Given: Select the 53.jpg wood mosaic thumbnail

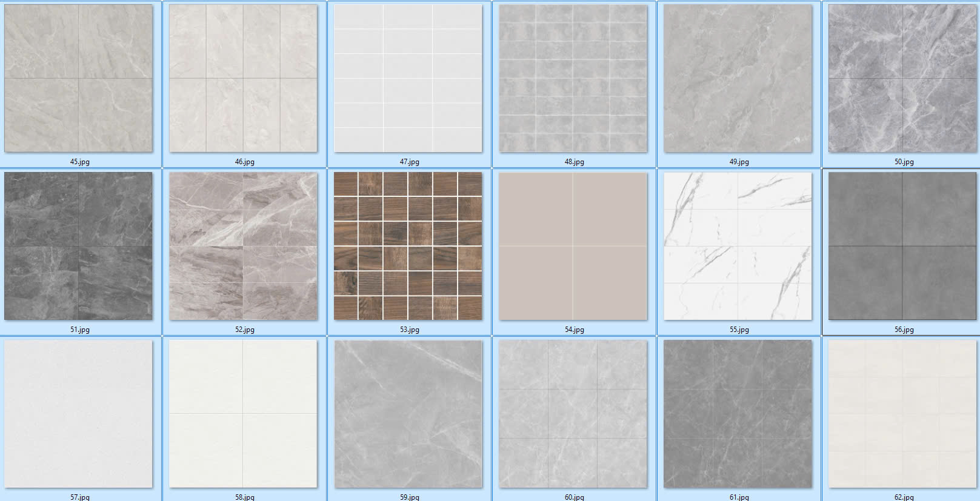Looking at the screenshot, I should point(408,246).
